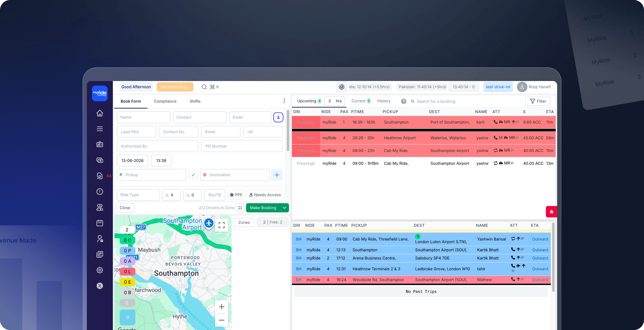
Task: Change the luggage count field showing 0
Action: (193, 195)
